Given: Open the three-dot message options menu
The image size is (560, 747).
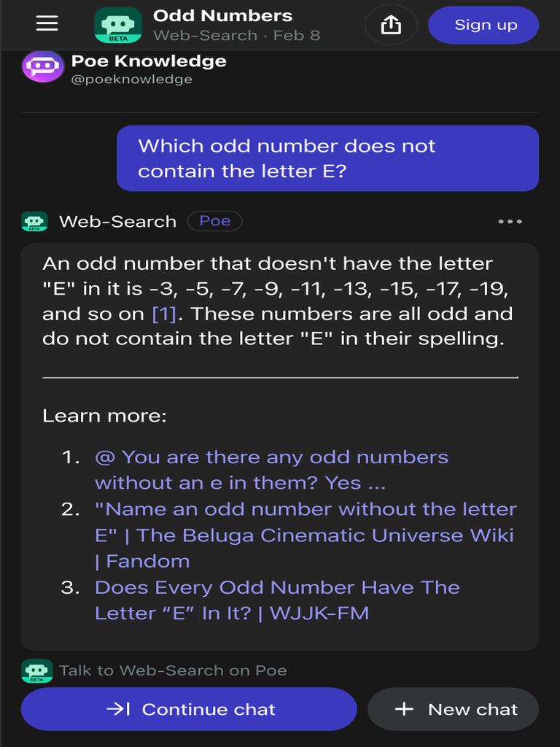Looking at the screenshot, I should tap(510, 222).
